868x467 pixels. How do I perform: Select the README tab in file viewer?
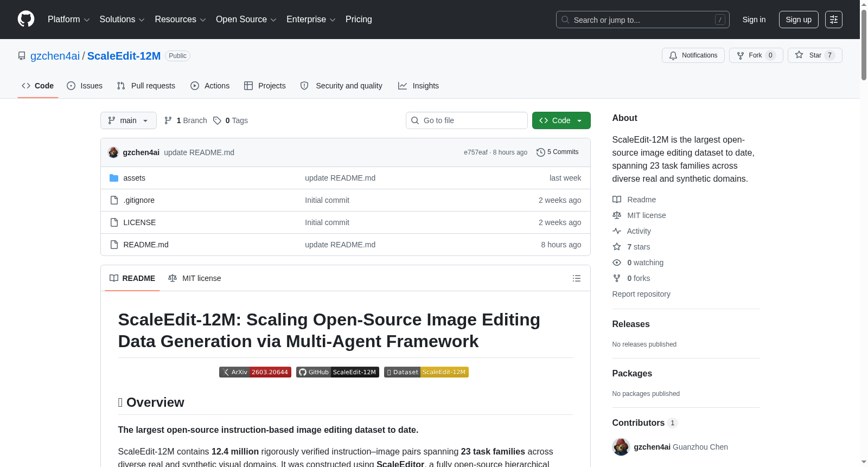132,278
